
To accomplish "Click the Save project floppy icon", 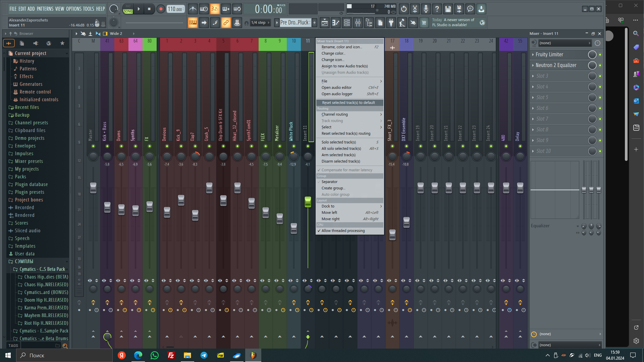I will (448, 9).
